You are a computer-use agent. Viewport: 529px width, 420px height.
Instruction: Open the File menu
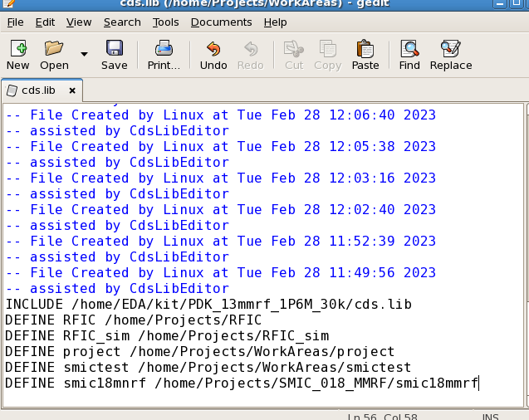[15, 22]
